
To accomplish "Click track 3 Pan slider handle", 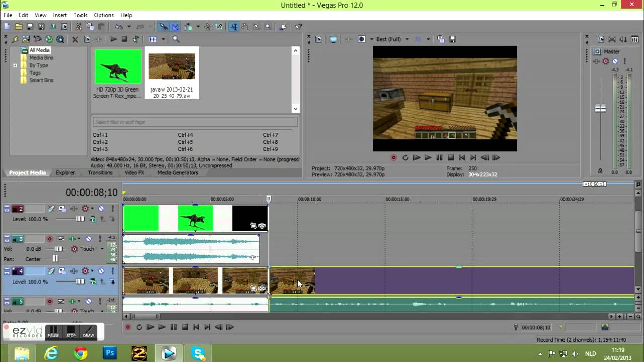I will tap(55, 259).
